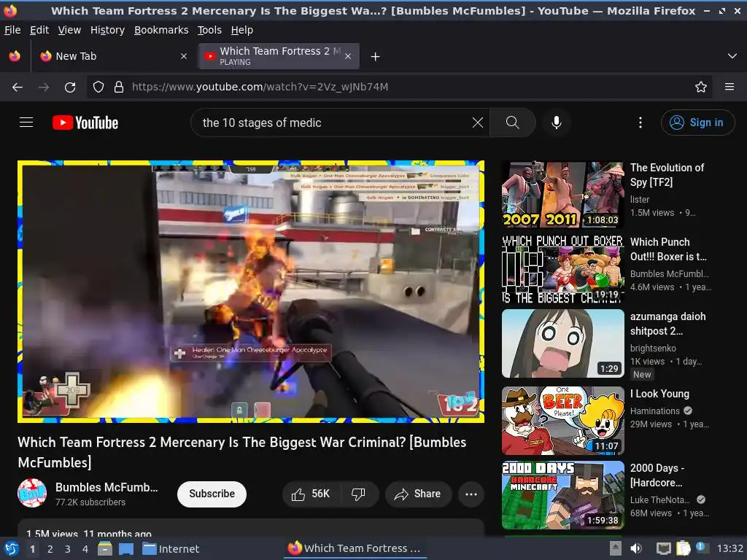Open more actions ellipsis under video
Viewport: 747px width, 560px height.
[471, 494]
